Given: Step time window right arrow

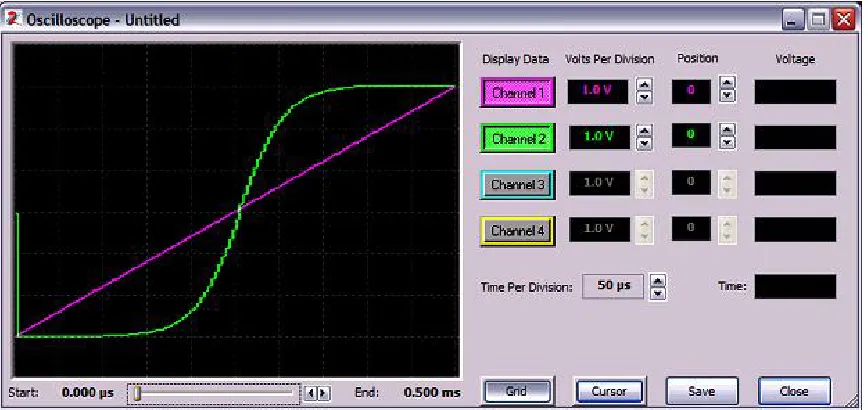Looking at the screenshot, I should pos(324,393).
